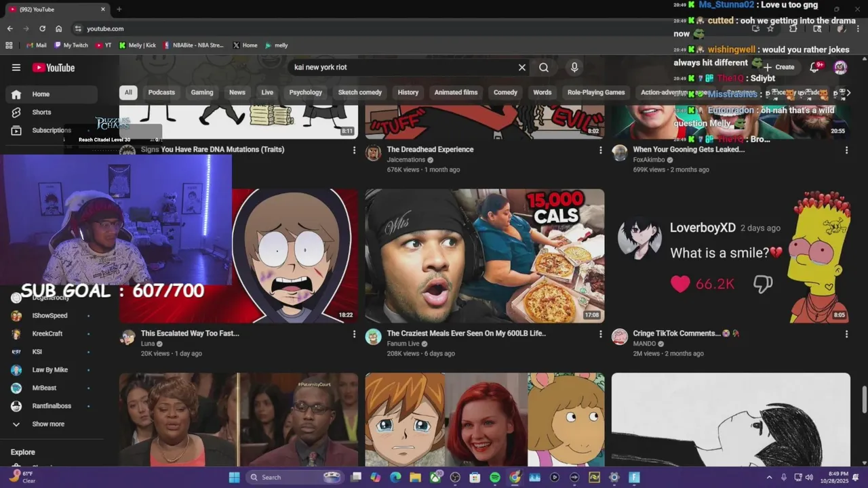The height and width of the screenshot is (488, 868).
Task: Open options for This Escalated Way Too Fast video
Action: tap(354, 333)
